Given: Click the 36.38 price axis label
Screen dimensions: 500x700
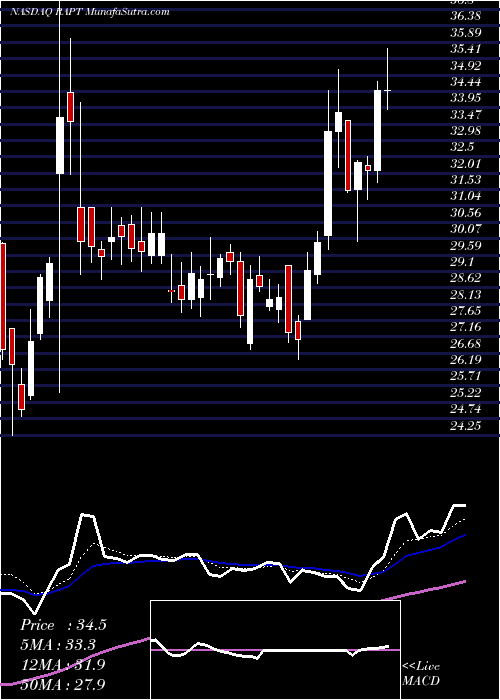Looking at the screenshot, I should pos(466,16).
